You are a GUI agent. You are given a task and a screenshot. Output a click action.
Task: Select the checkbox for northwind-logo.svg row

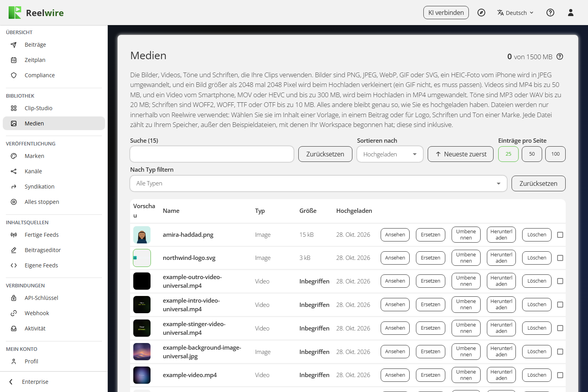click(560, 258)
